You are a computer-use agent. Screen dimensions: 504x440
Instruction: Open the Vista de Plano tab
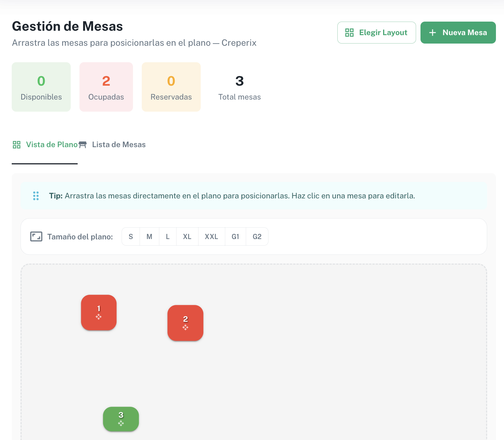click(x=52, y=145)
